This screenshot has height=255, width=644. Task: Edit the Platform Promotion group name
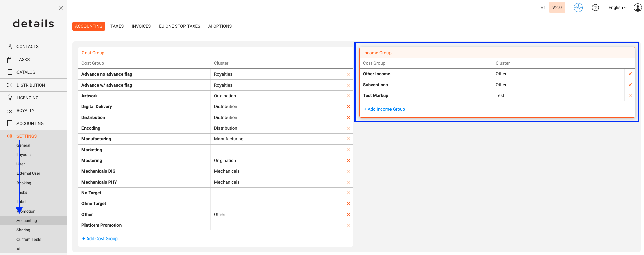(144, 225)
